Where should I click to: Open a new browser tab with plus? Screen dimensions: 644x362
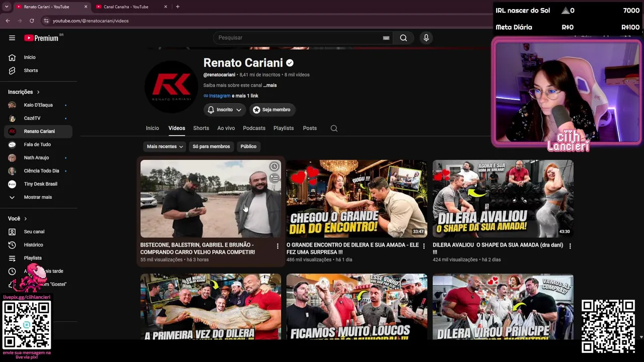(178, 7)
